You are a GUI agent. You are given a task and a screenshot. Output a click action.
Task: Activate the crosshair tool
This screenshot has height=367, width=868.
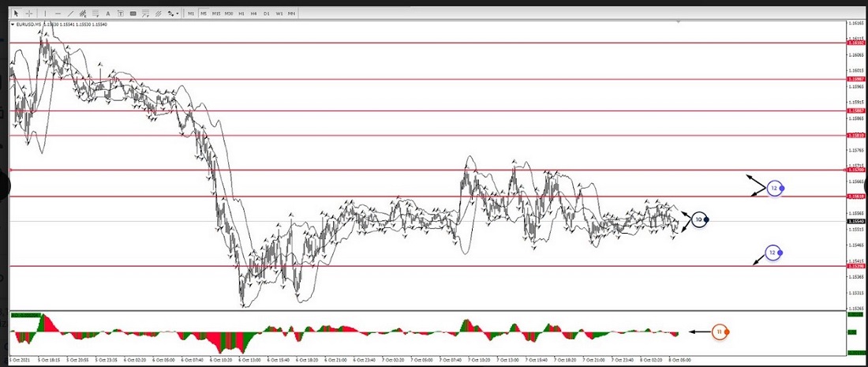click(x=29, y=13)
